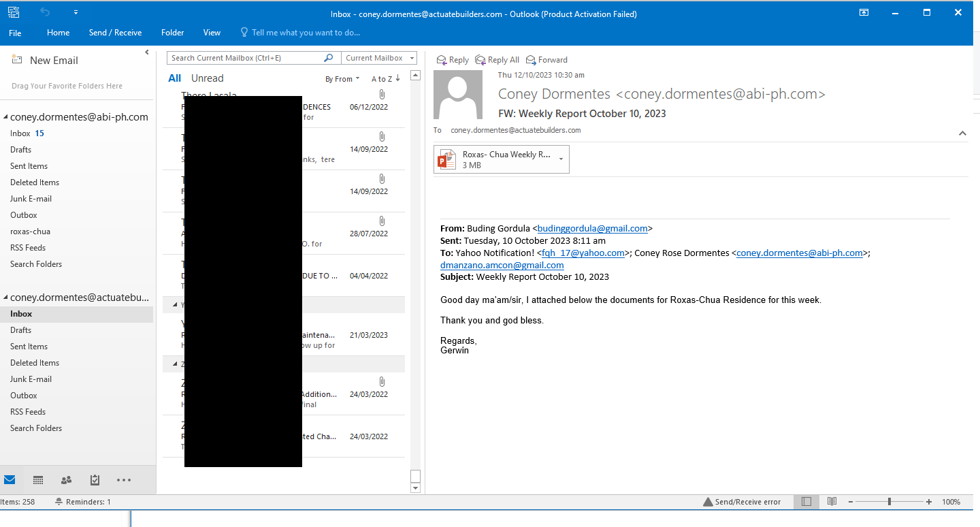Click the Search Current Mailbox field
Image resolution: width=980 pixels, height=527 pixels.
coord(245,58)
